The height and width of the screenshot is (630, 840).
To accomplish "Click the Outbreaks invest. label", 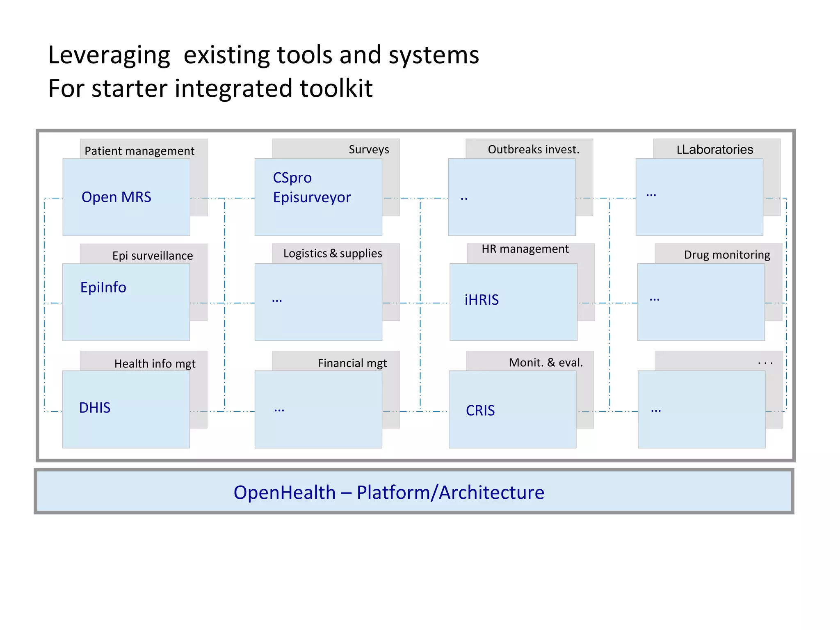I will (534, 149).
